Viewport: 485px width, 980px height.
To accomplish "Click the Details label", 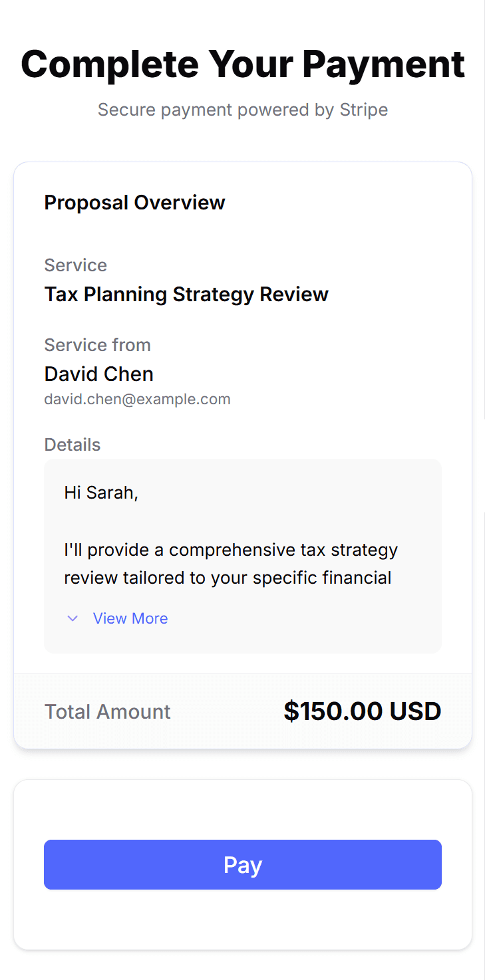I will (x=72, y=445).
